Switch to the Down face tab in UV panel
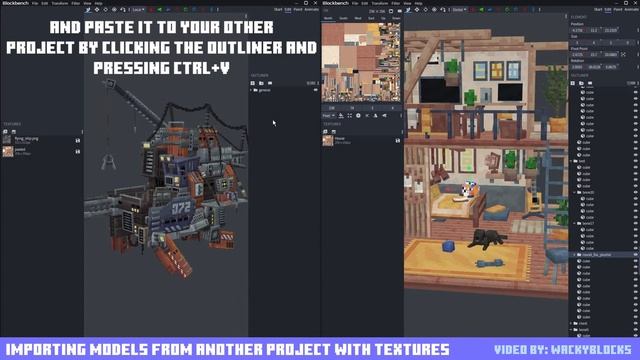This screenshot has height=360, width=640. tap(396, 18)
